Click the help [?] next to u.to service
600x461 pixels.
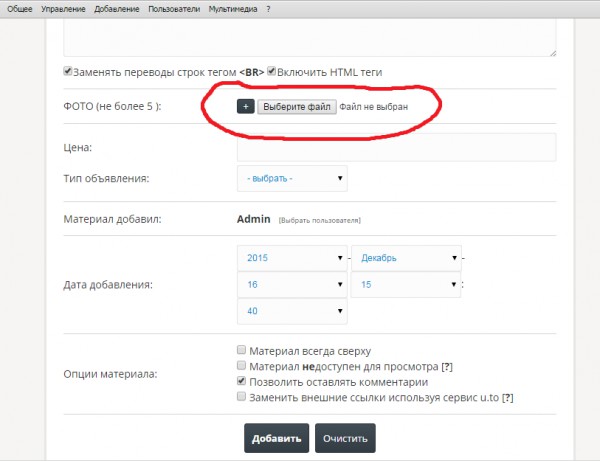508,397
